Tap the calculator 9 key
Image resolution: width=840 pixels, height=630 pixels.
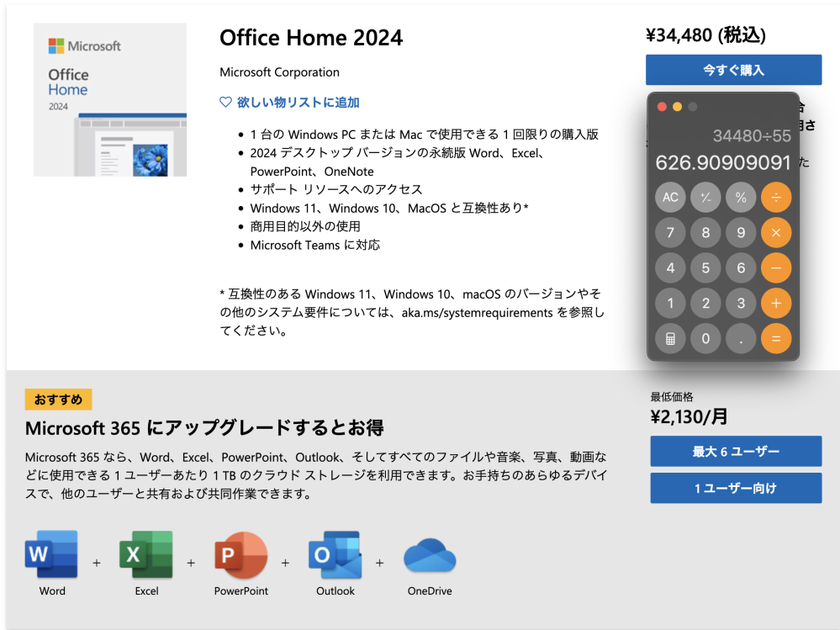point(741,232)
